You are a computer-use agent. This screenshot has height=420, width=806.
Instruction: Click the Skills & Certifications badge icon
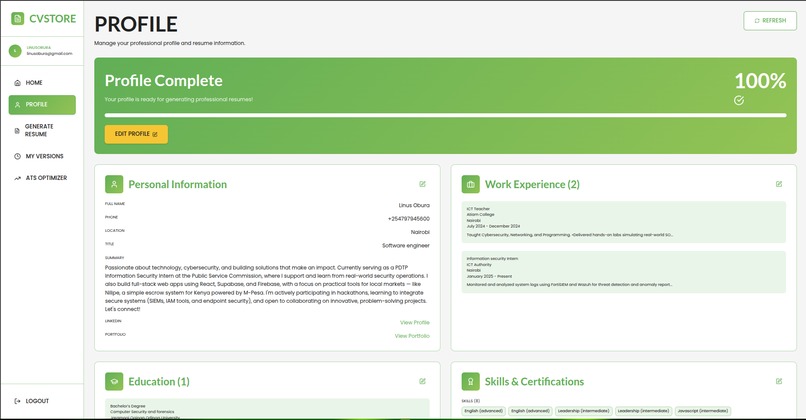(x=470, y=381)
